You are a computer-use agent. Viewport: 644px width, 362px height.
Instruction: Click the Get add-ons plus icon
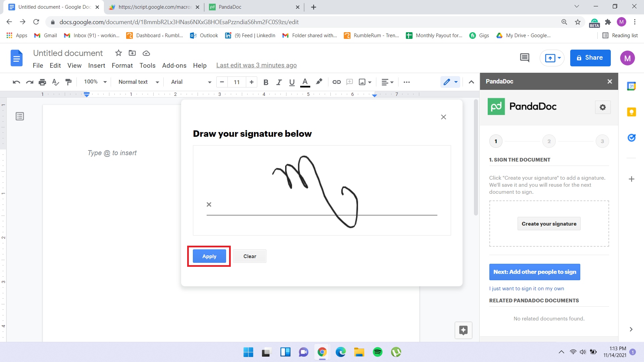tap(631, 179)
